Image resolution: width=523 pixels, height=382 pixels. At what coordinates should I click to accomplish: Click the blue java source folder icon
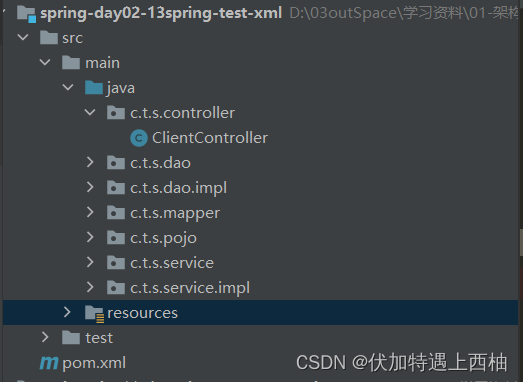coord(94,88)
